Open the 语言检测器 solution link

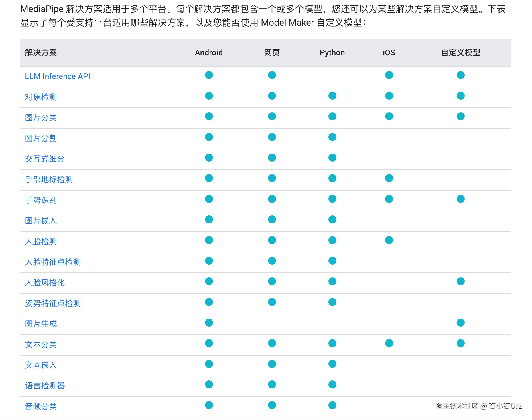pyautogui.click(x=45, y=386)
